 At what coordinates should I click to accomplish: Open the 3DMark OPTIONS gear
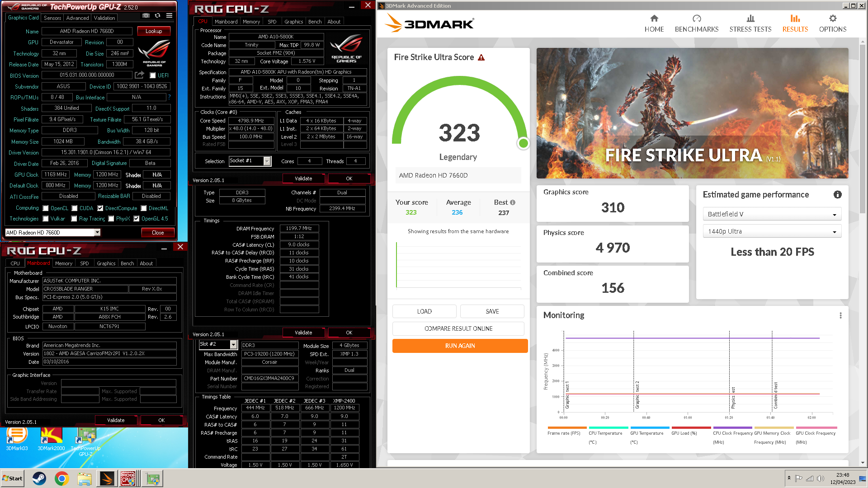coord(832,19)
